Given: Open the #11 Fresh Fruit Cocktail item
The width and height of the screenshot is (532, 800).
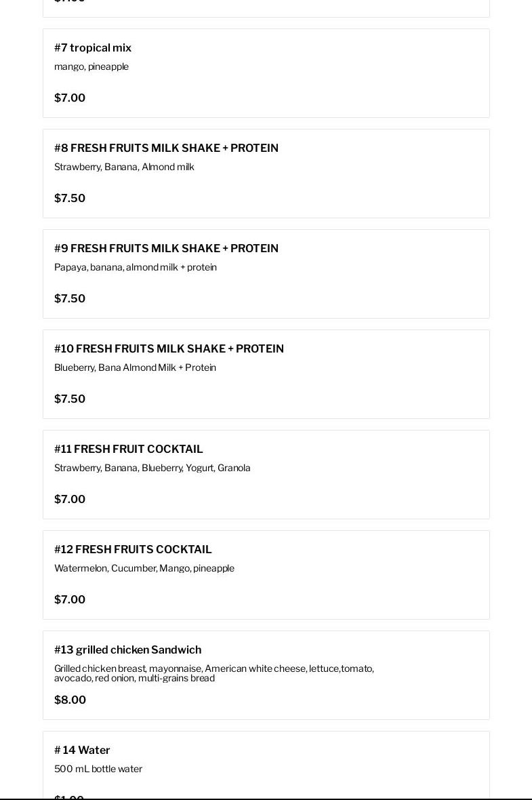Looking at the screenshot, I should tap(129, 449).
